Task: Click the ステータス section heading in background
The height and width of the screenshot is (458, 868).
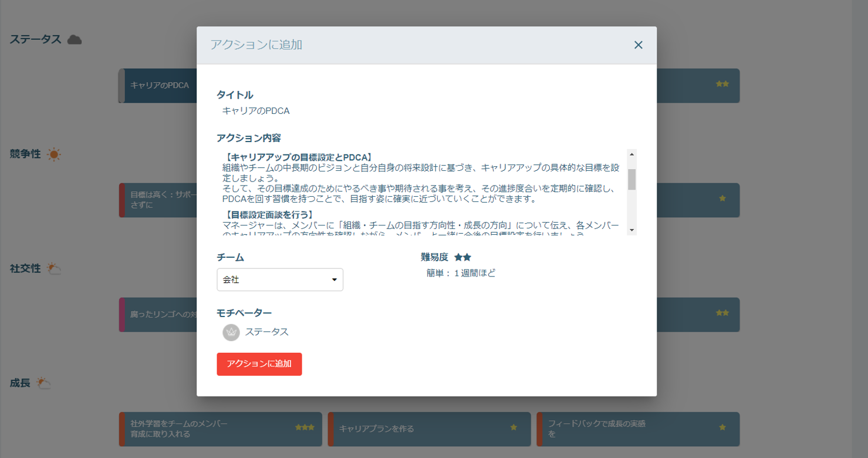Action: coord(36,39)
